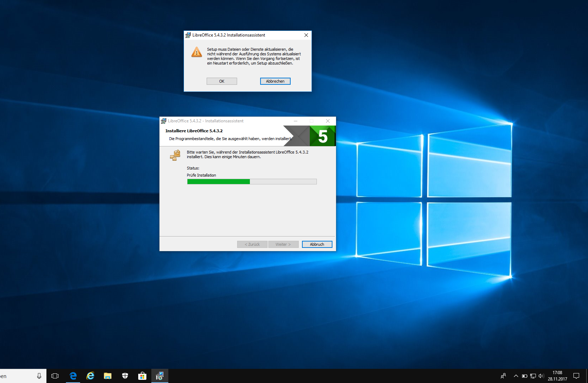Click the network icon in the tray
Image resolution: width=588 pixels, height=383 pixels.
click(533, 376)
